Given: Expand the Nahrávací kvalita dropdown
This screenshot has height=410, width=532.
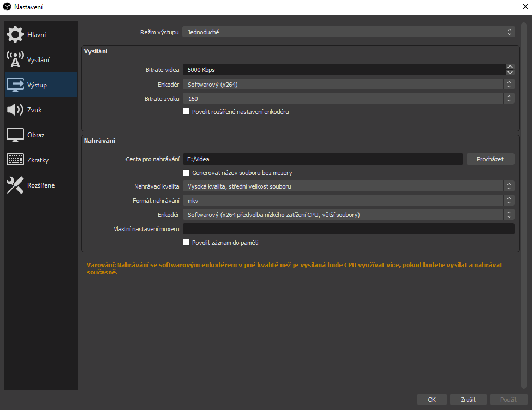Looking at the screenshot, I should (348, 186).
